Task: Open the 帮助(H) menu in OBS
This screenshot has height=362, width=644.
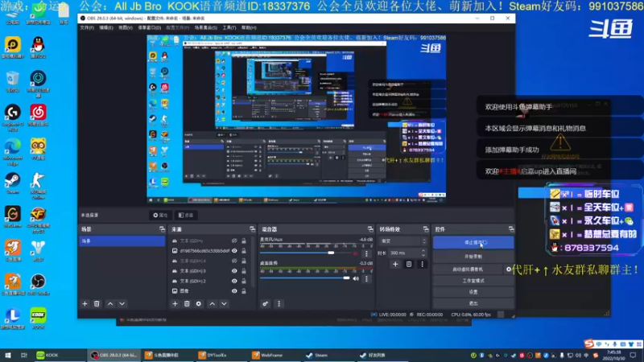Action: [x=249, y=27]
